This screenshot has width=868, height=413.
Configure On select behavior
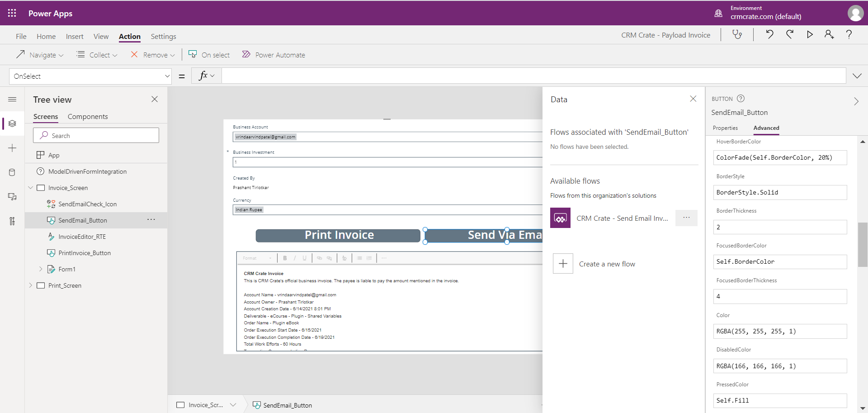pyautogui.click(x=209, y=54)
